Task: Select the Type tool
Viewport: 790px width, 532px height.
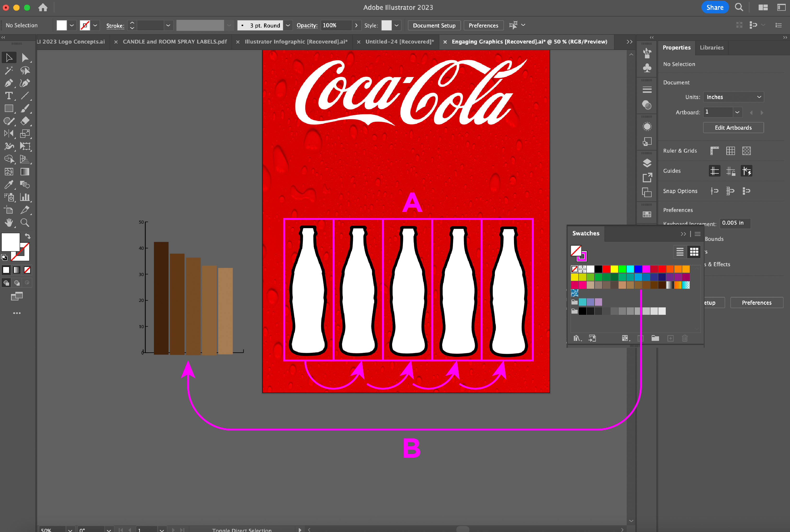Action: click(9, 96)
